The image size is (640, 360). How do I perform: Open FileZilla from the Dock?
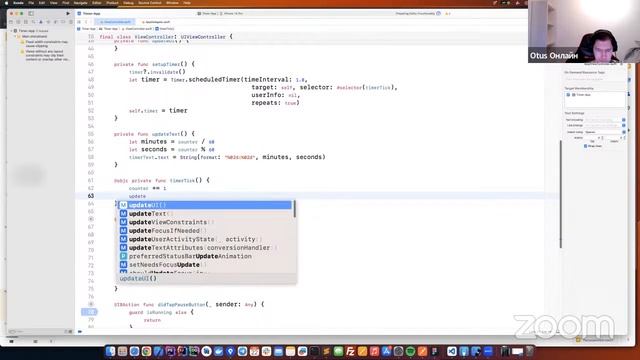tap(350, 351)
